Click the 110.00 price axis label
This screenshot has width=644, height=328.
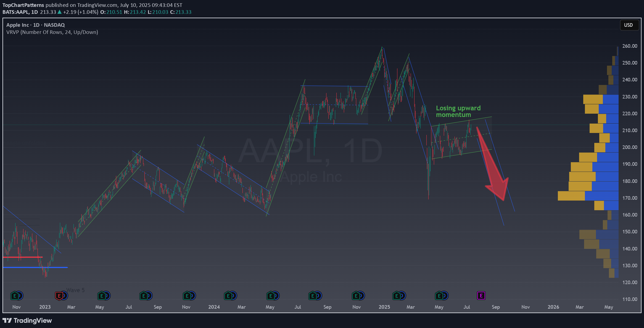pyautogui.click(x=630, y=299)
